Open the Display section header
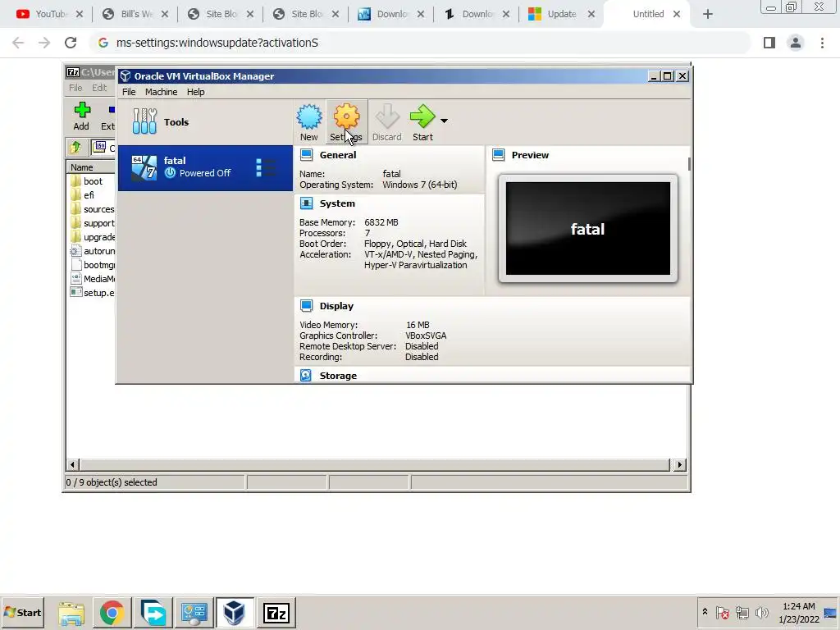The image size is (840, 630). (x=336, y=306)
